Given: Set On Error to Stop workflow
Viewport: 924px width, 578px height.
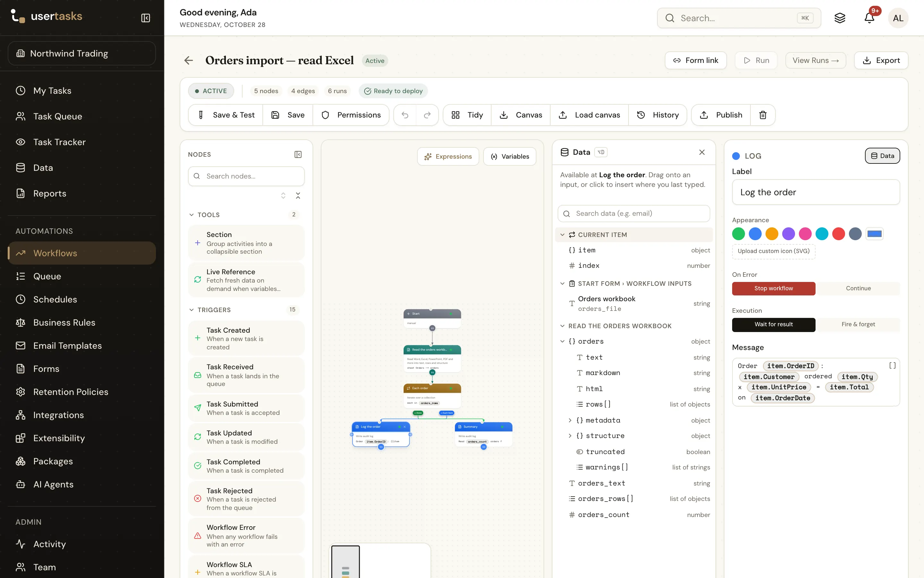Looking at the screenshot, I should click(x=774, y=288).
